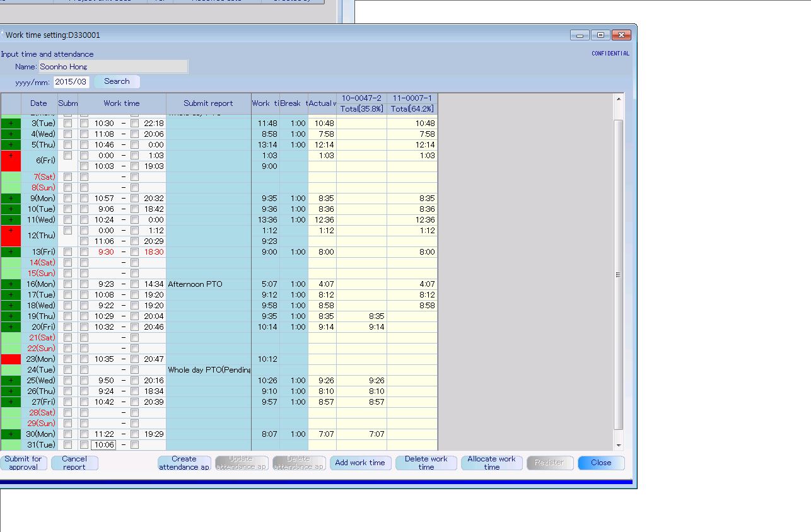Click the 14(Sat) date cell
This screenshot has width=811, height=532.
pos(39,262)
